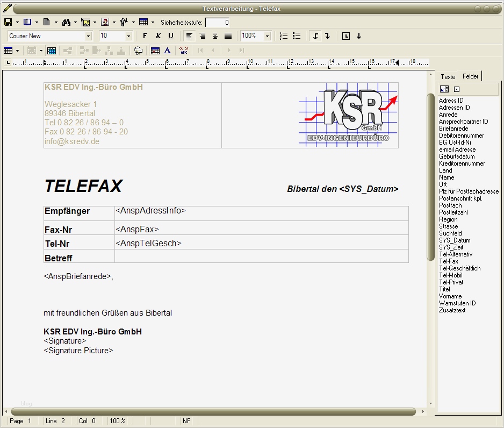Open the 100% zoom dropdown
This screenshot has width=504, height=428.
coord(267,36)
